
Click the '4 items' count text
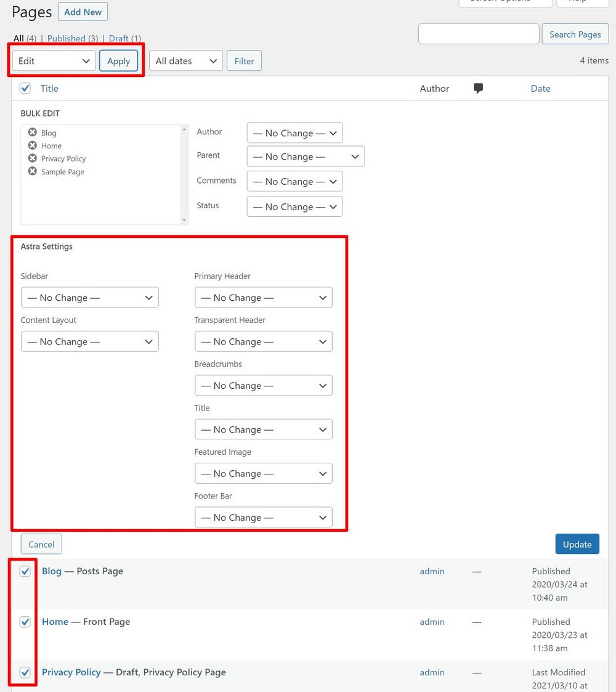point(594,60)
